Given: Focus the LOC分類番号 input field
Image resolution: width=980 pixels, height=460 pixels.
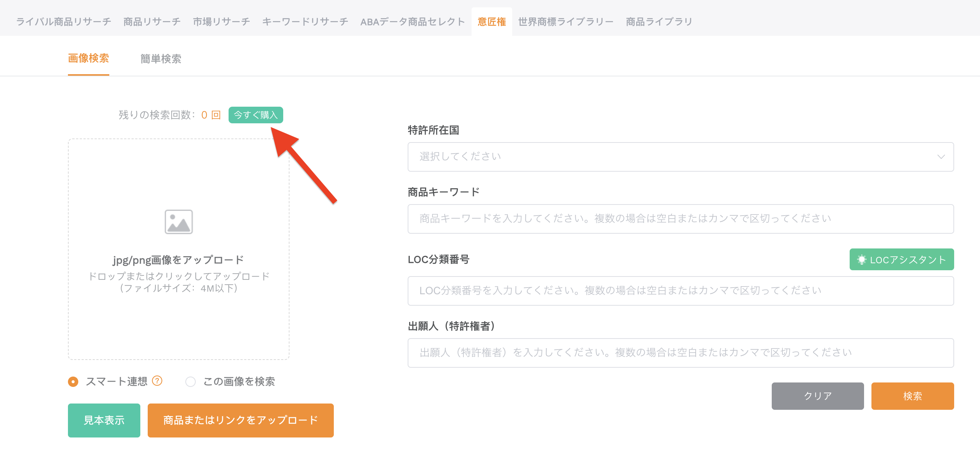Looking at the screenshot, I should click(680, 291).
